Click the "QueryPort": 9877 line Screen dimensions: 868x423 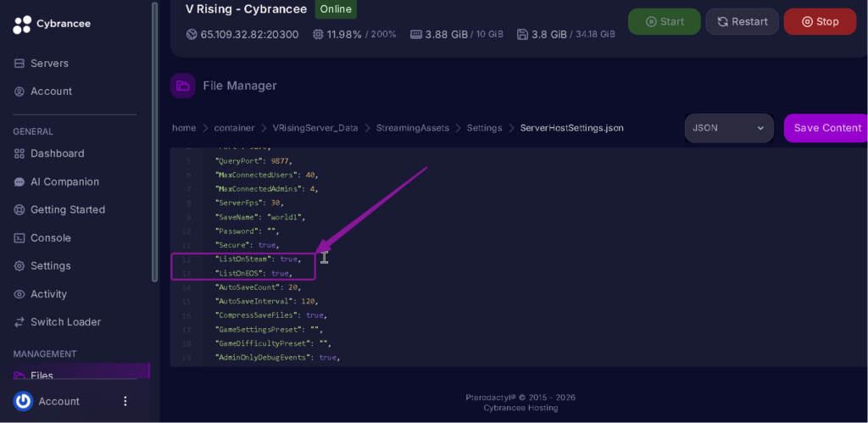coord(253,161)
